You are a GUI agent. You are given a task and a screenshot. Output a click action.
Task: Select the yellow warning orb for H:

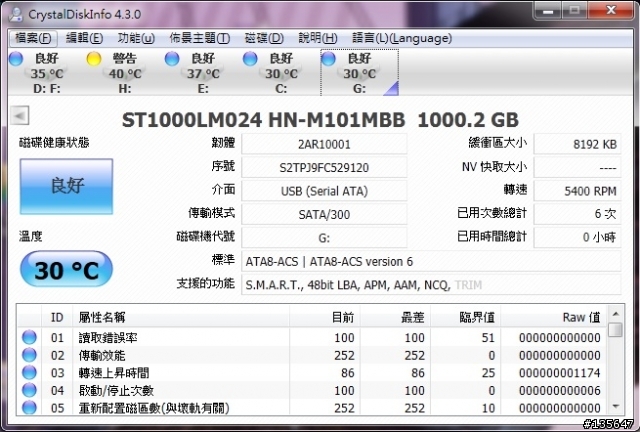[94, 59]
